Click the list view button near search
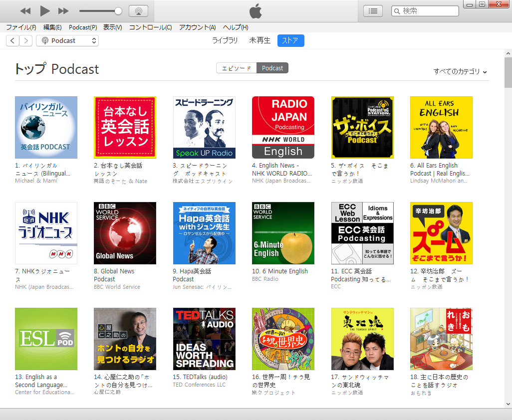512x420 pixels. click(373, 11)
